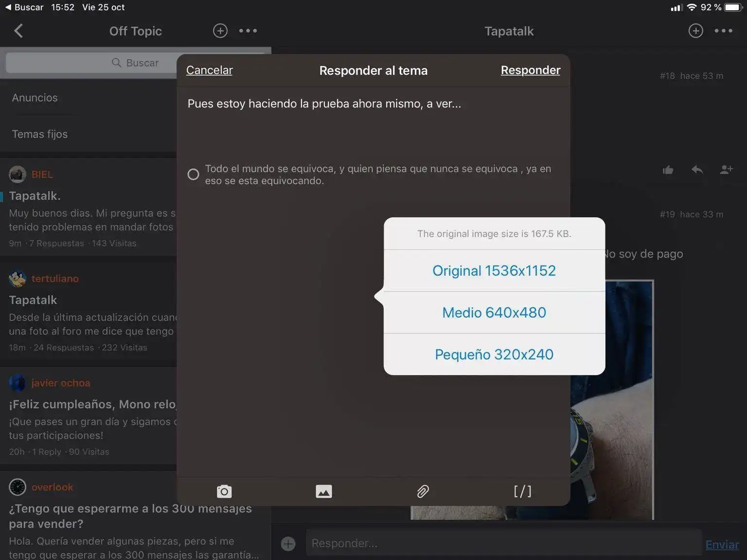This screenshot has width=747, height=560.
Task: Tap the status bar clock 15:52
Action: pyautogui.click(x=63, y=7)
